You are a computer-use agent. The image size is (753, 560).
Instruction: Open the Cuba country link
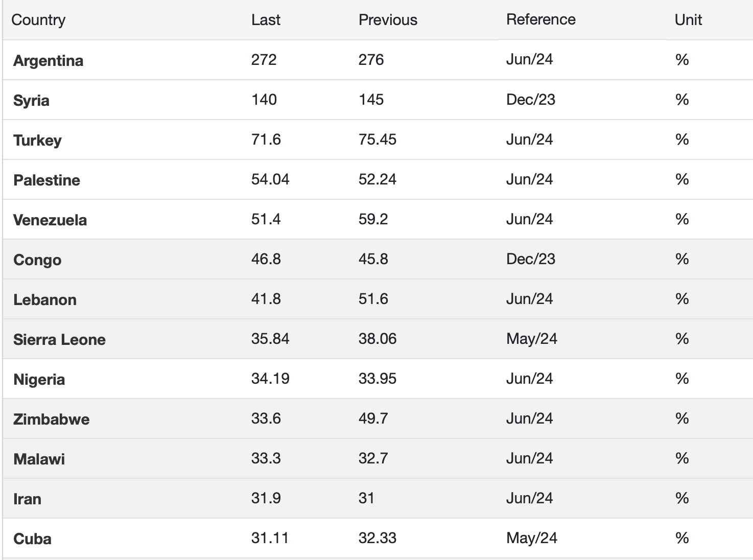(x=32, y=539)
